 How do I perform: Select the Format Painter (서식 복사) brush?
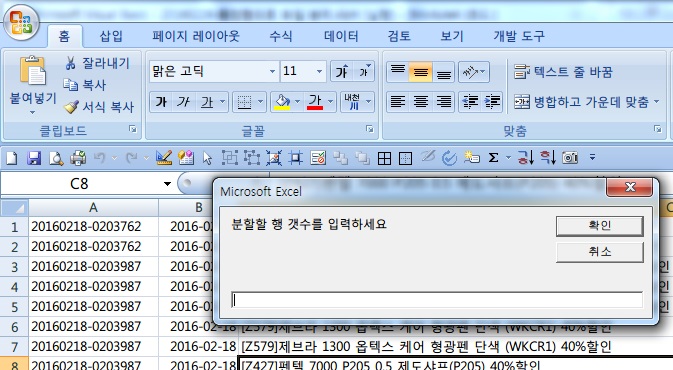pos(99,106)
